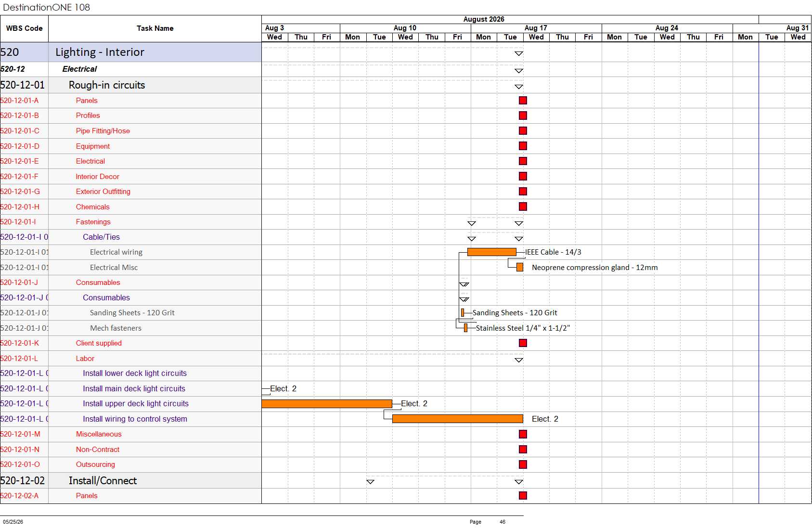Click the orange IEEE Cable - 14/3 bar
The height and width of the screenshot is (528, 812).
(x=491, y=252)
